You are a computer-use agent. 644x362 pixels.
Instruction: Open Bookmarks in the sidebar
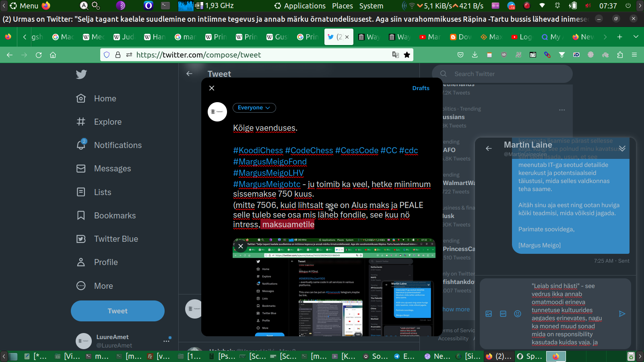pyautogui.click(x=106, y=216)
